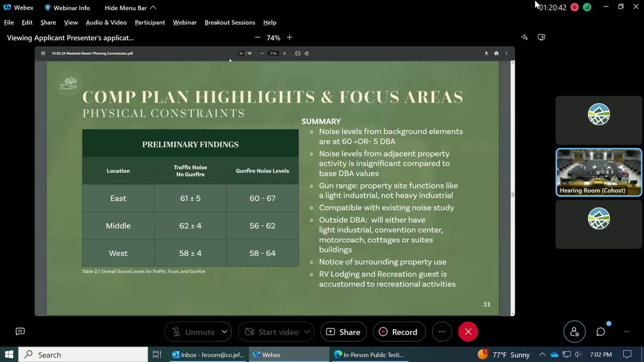Zoom out the shared view with minus
Viewport: 644px width, 362px height.
pos(258,37)
